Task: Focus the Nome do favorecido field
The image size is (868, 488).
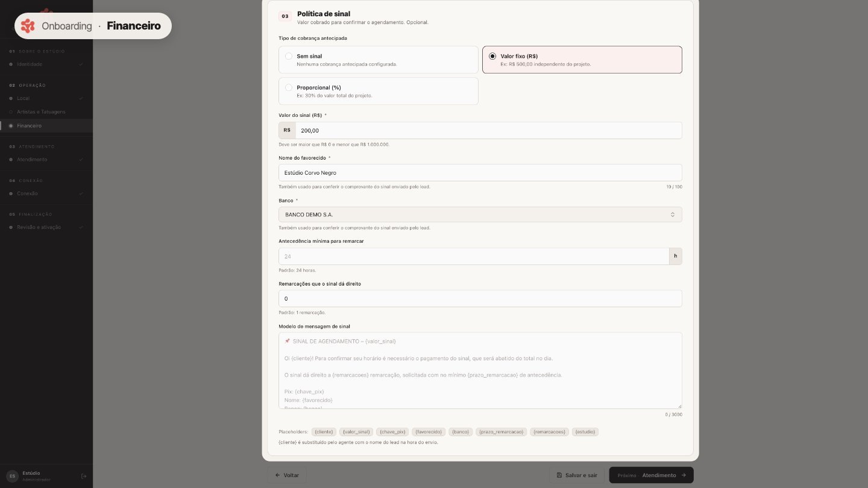Action: 480,172
